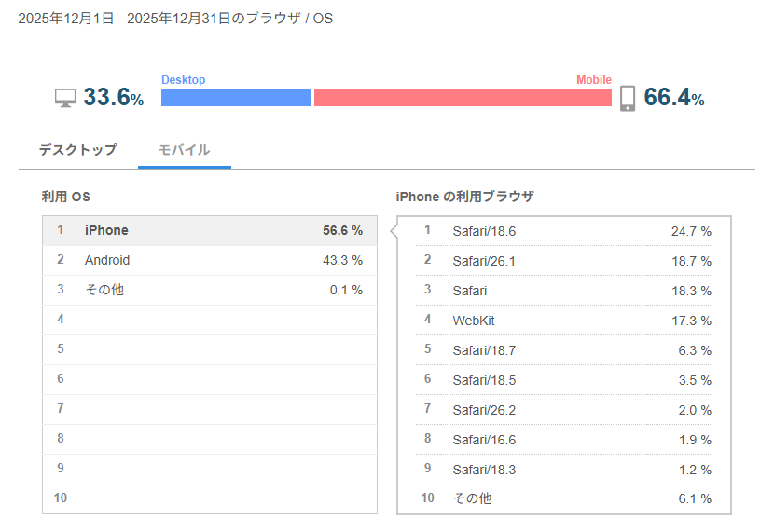Select the その他 row in OS list
Screen dimensions: 774x532
click(x=210, y=290)
